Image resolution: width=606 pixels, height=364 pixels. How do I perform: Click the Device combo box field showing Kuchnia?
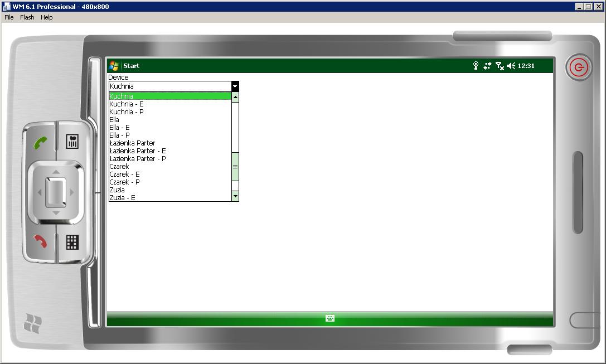[170, 86]
